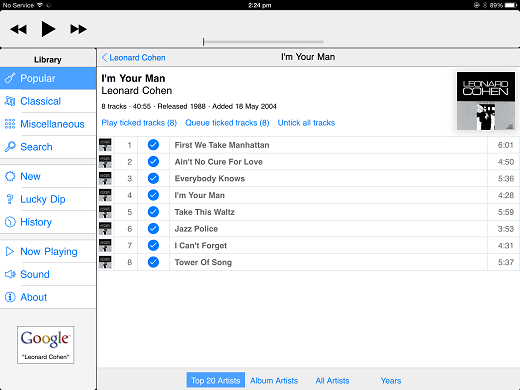Screen dimensions: 520x390
Task: Switch to the All Artists tab
Action: (332, 381)
